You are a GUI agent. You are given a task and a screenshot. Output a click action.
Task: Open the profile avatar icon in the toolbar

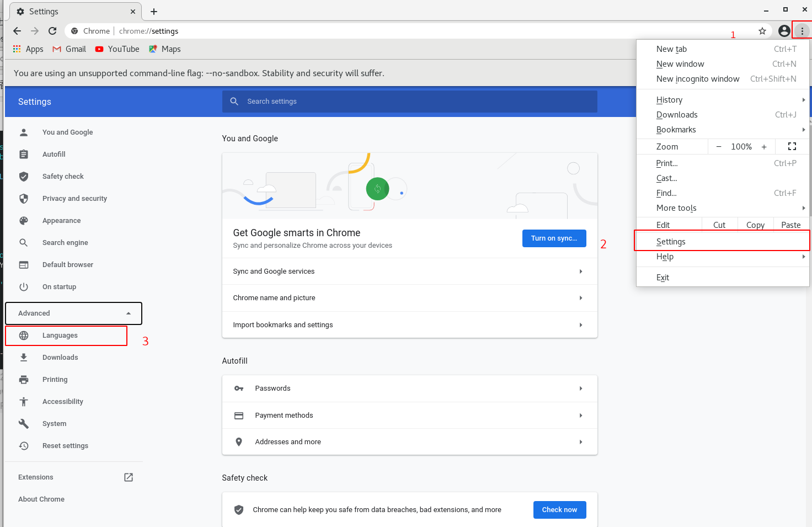coord(784,31)
